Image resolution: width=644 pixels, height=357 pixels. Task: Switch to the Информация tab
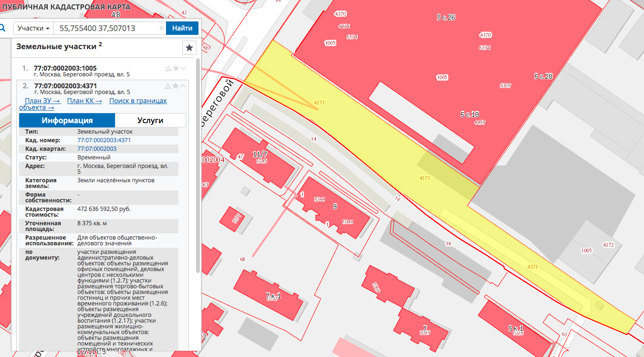[x=67, y=120]
